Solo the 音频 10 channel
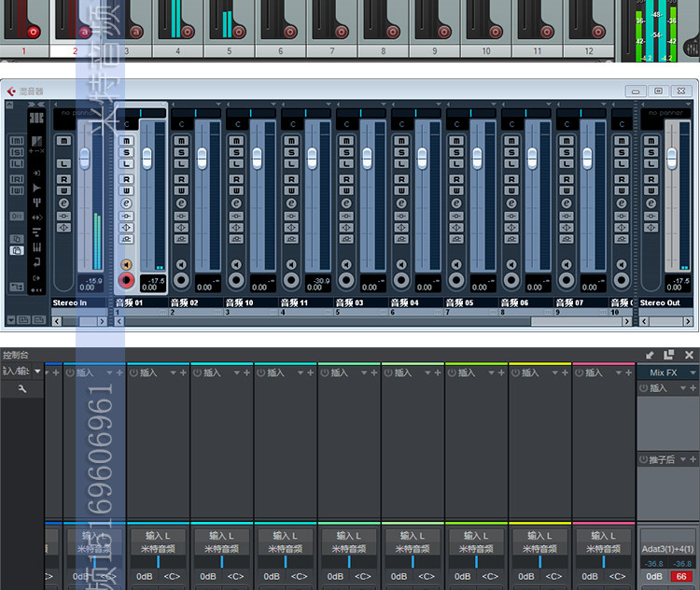Screen dimensions: 700x590 click(x=236, y=152)
